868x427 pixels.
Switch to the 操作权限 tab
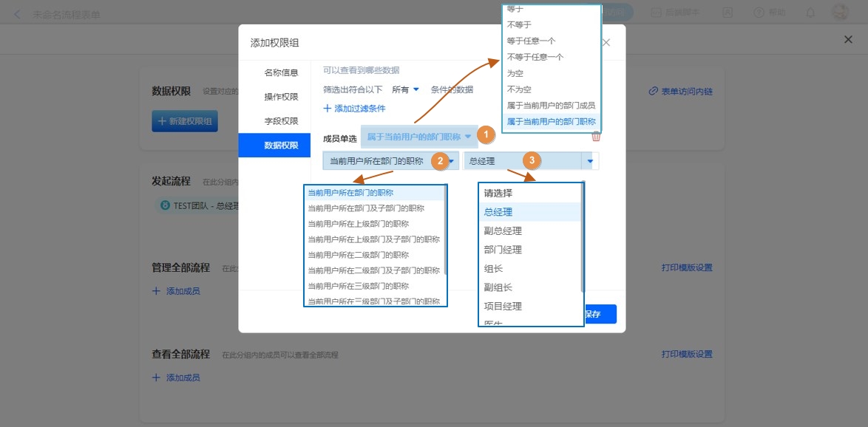click(281, 97)
